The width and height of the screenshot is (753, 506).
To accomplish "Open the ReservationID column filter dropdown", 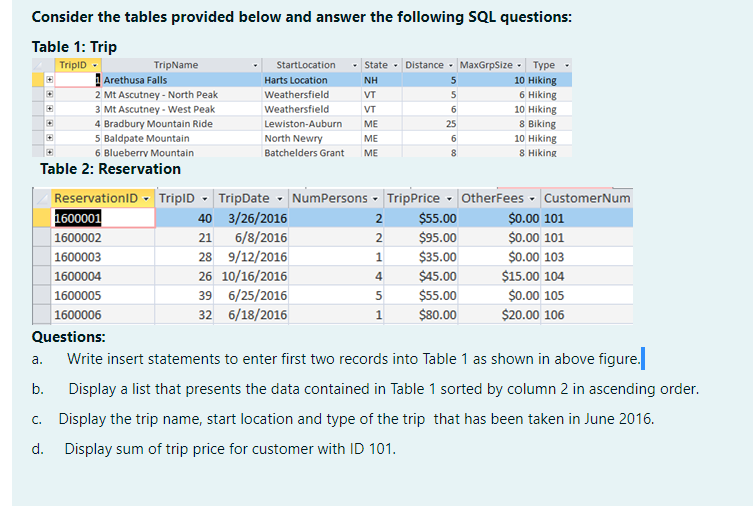I will [146, 199].
